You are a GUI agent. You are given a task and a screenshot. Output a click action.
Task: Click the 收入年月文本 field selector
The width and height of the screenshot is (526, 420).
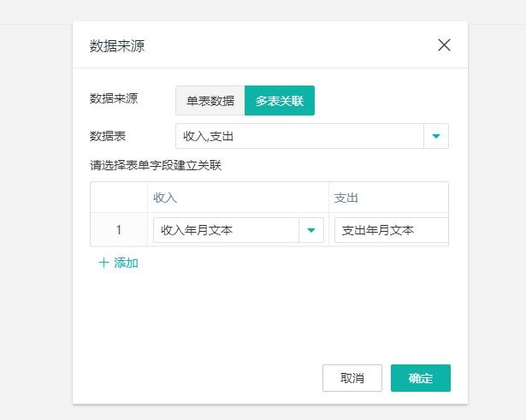coord(226,230)
